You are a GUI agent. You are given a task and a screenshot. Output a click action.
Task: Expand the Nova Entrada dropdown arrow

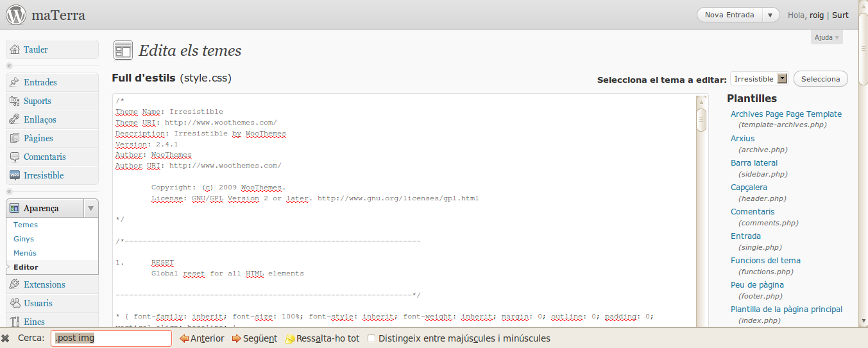click(770, 15)
